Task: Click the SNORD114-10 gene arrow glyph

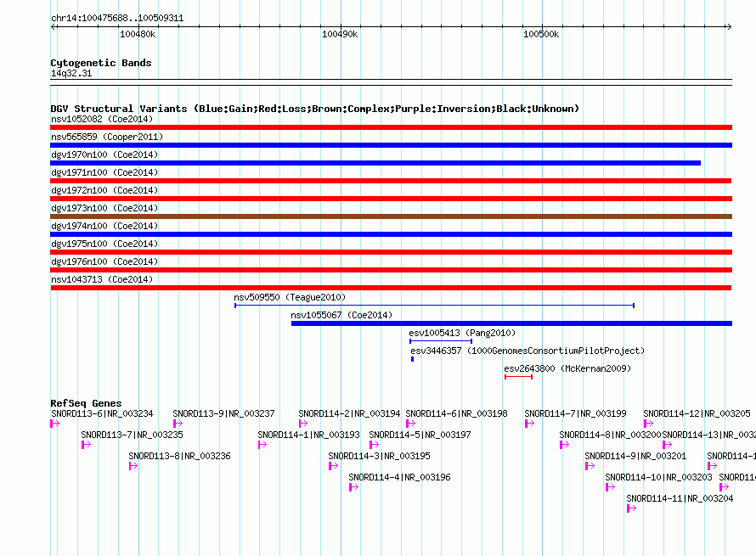Action: 611,487
